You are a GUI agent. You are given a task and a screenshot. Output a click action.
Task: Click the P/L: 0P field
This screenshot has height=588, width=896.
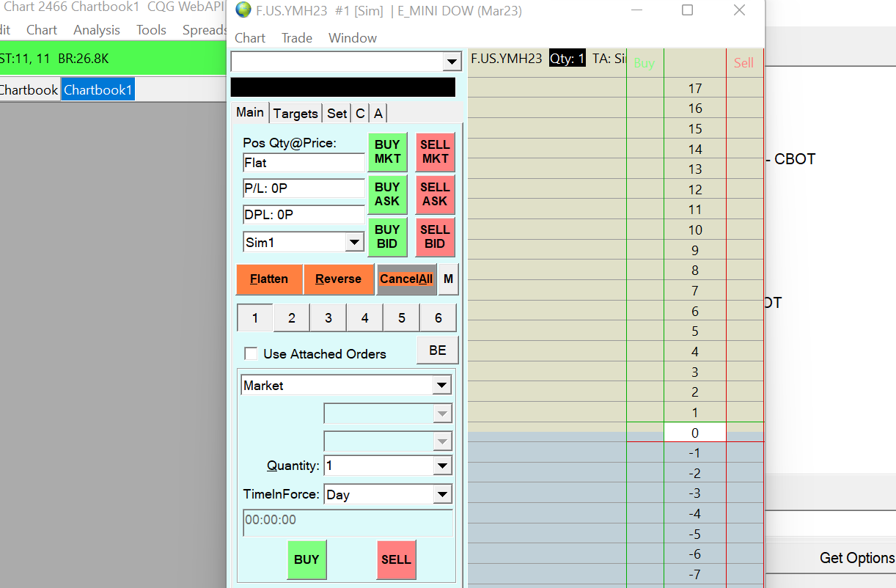(x=304, y=188)
